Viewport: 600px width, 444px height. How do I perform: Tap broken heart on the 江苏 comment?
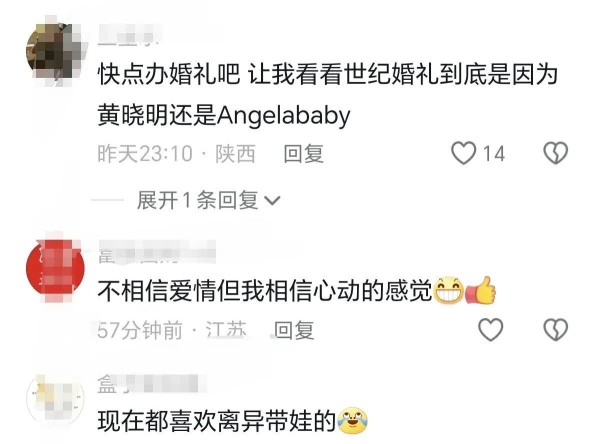[556, 329]
